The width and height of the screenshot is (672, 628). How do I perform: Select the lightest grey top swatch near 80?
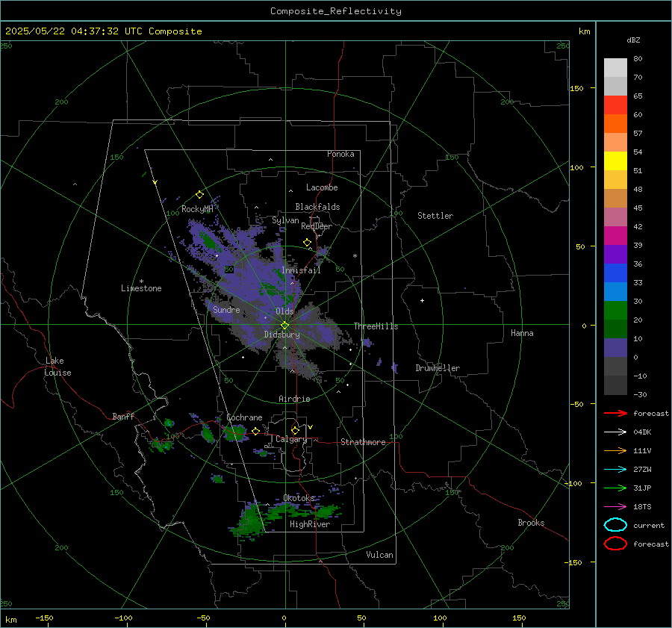click(615, 68)
